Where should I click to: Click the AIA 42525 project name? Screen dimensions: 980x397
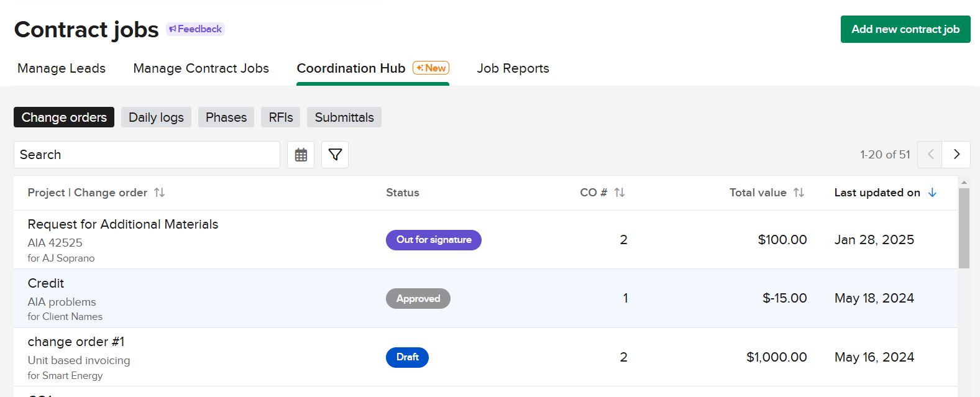pos(55,243)
